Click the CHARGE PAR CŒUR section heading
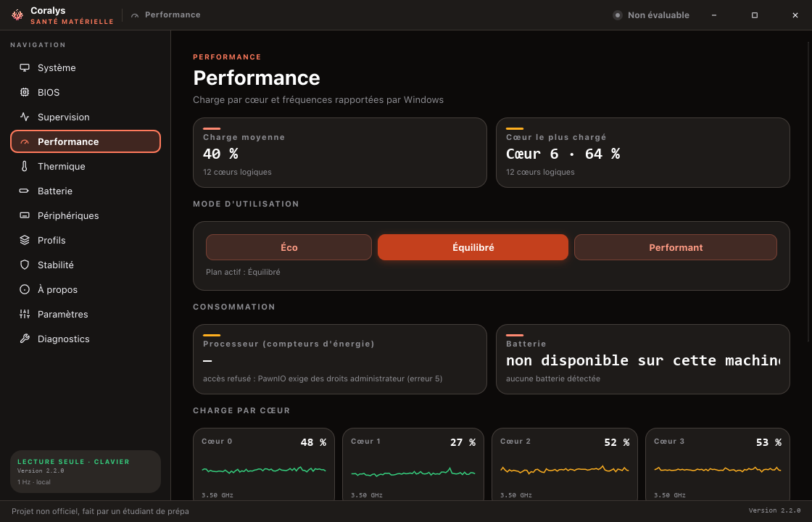812x522 pixels. tap(241, 410)
